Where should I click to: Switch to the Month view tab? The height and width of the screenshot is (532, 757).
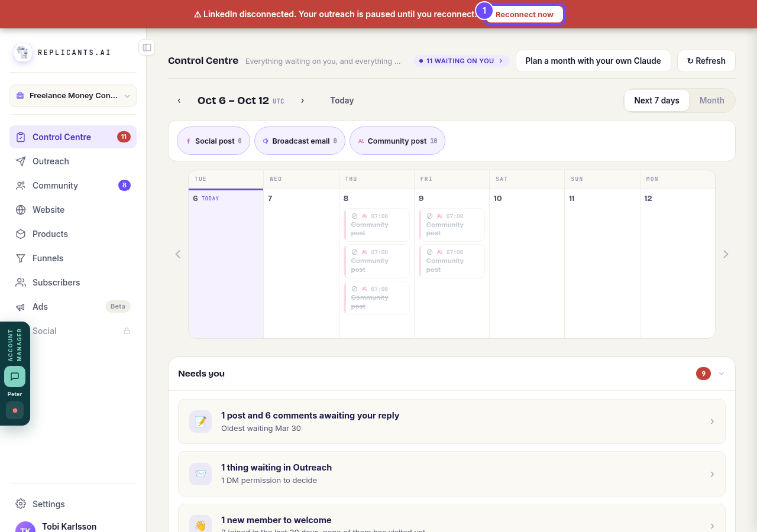click(712, 100)
